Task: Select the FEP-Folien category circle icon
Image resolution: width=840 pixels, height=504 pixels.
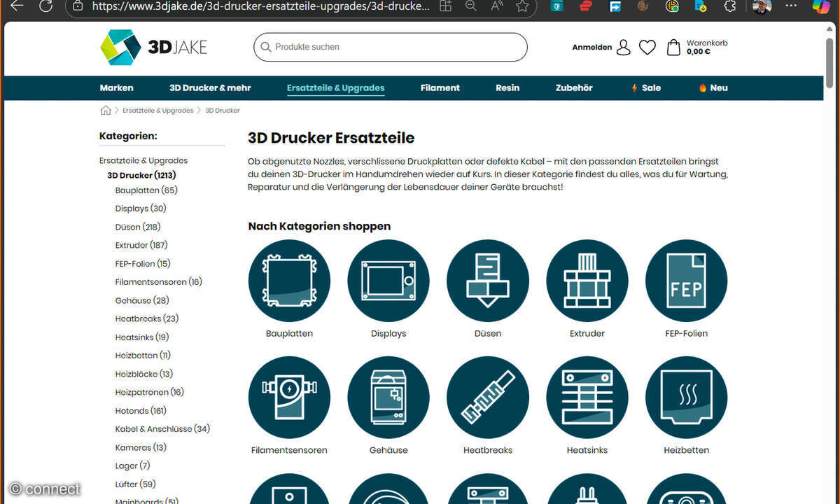Action: [x=686, y=280]
